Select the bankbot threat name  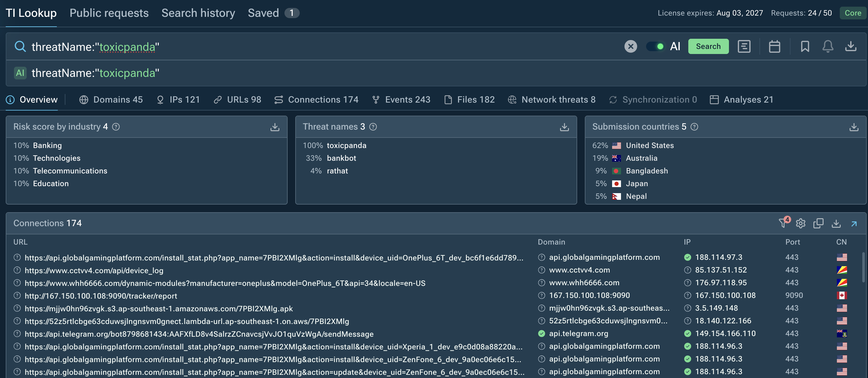pyautogui.click(x=341, y=158)
